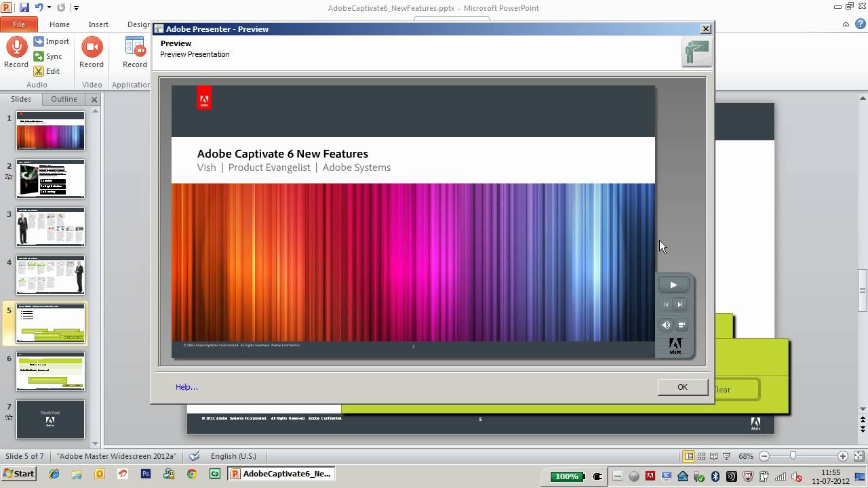Image resolution: width=868 pixels, height=488 pixels.
Task: Toggle the volume in preview player
Action: click(x=666, y=325)
